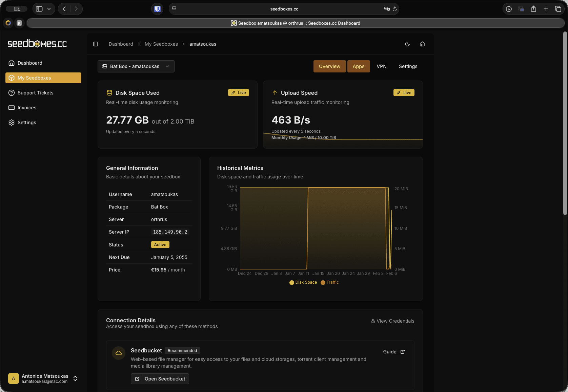Image resolution: width=568 pixels, height=392 pixels.
Task: Click the up arrow icon beside Upload Speed
Action: pos(275,93)
